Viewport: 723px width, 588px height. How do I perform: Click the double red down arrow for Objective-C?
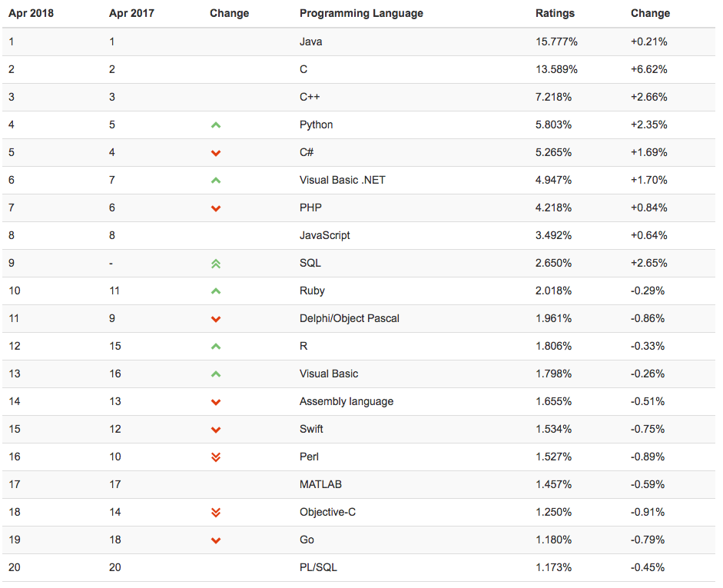pos(216,512)
